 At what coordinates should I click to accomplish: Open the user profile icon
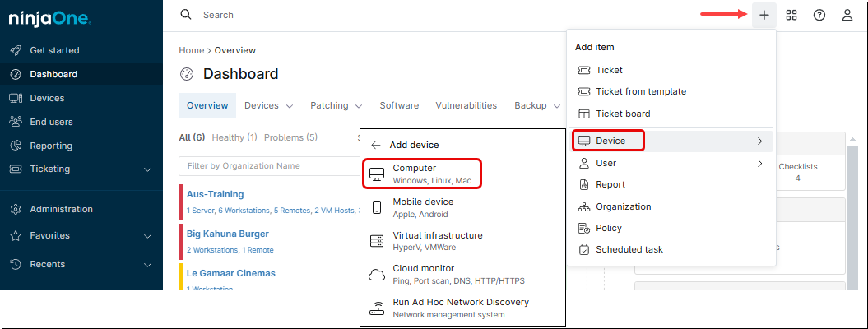tap(847, 15)
